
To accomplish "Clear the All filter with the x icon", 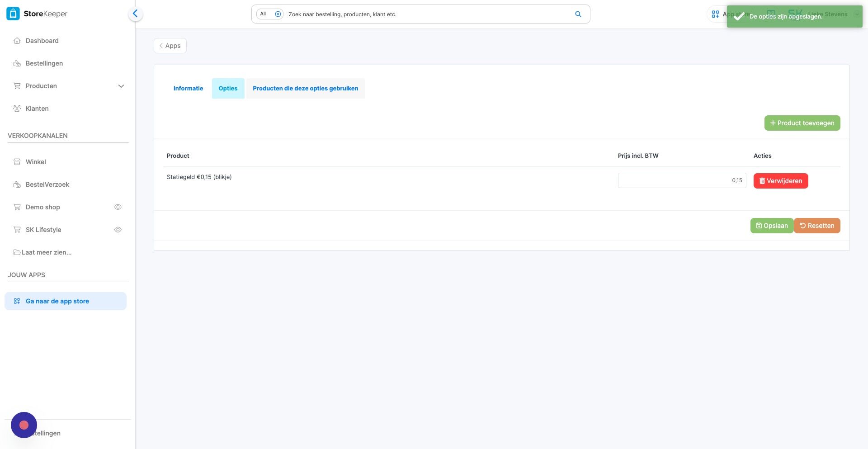I will coord(278,14).
